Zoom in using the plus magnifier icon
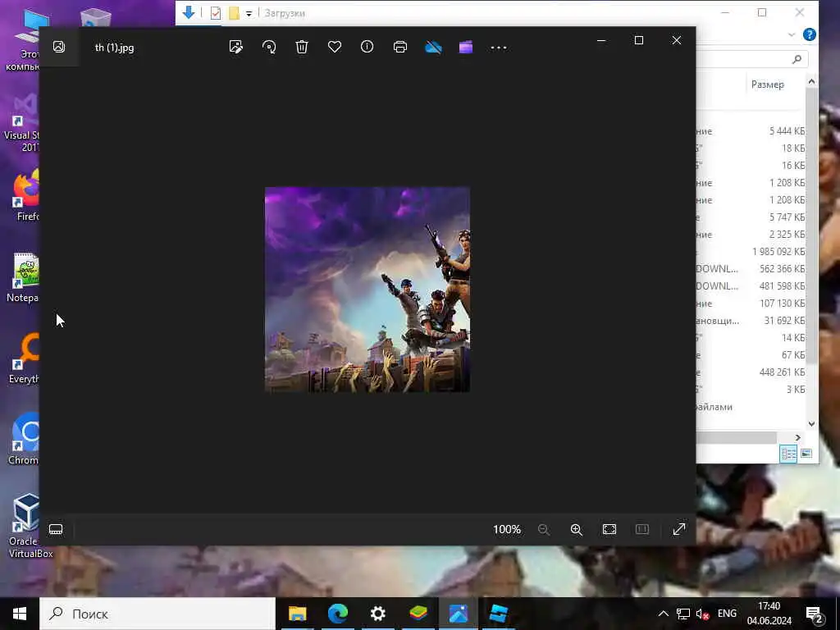The width and height of the screenshot is (840, 630). coord(577,529)
